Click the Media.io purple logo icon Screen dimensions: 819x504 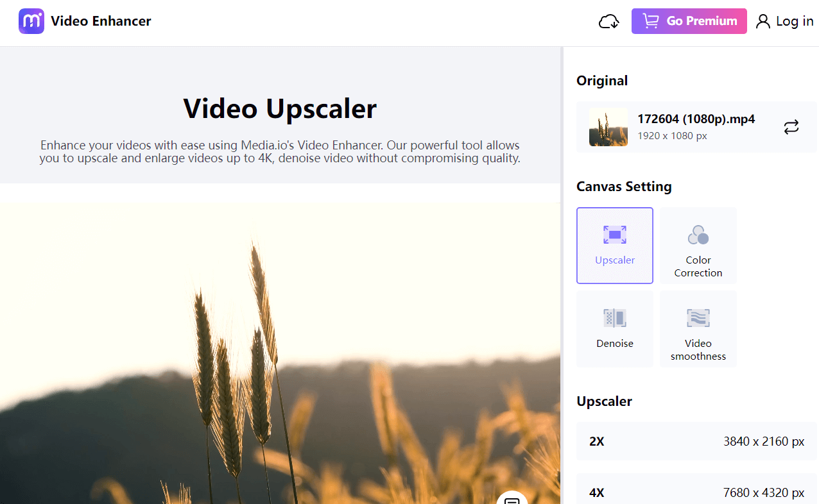[x=31, y=21]
